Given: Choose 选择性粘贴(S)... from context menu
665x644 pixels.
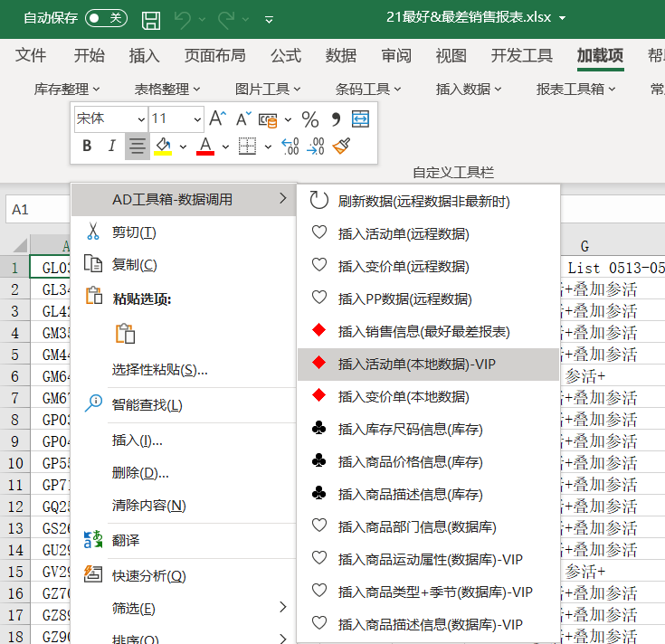Looking at the screenshot, I should (184, 370).
